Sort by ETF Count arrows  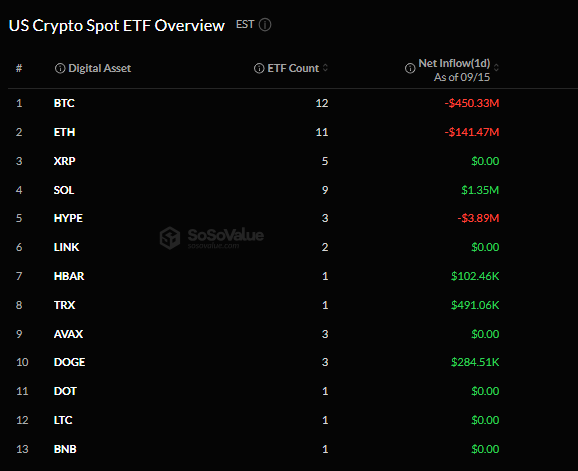point(325,68)
